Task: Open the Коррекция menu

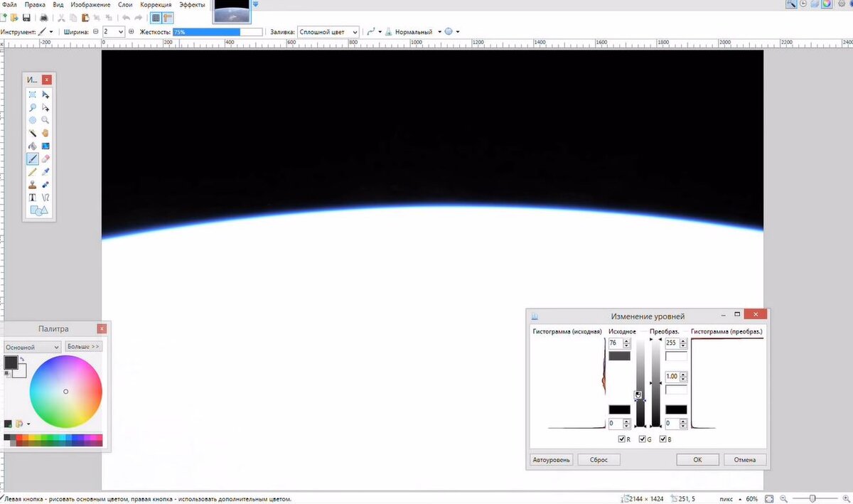Action: point(156,4)
